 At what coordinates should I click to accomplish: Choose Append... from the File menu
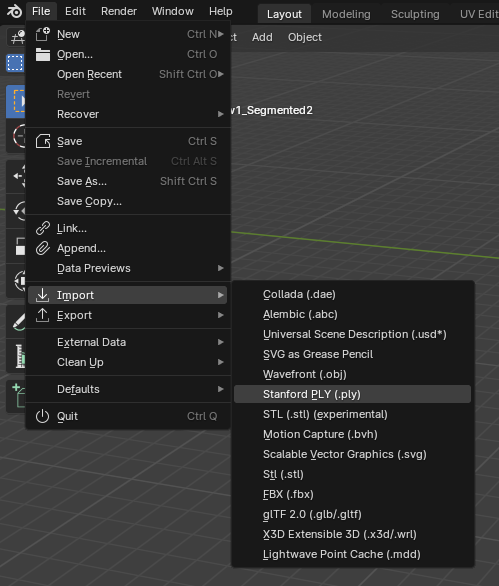click(128, 248)
